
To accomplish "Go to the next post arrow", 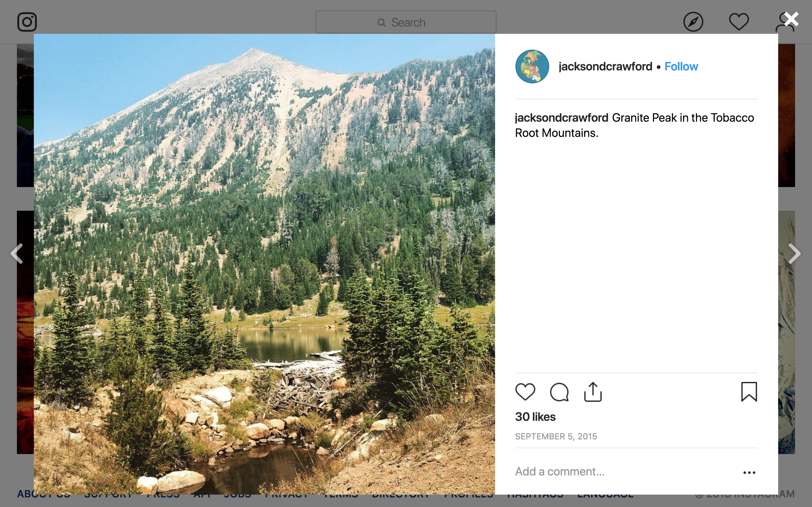I will 794,253.
